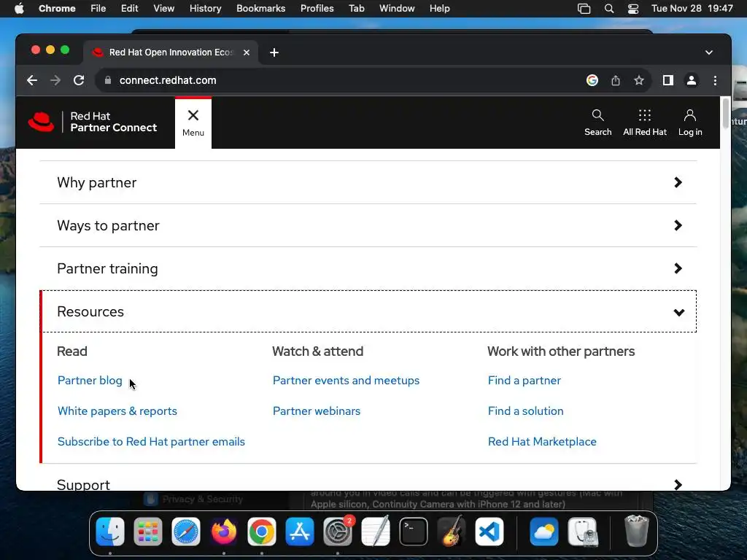Open the Chrome app menu in menu bar
The width and height of the screenshot is (747, 560).
[x=57, y=9]
